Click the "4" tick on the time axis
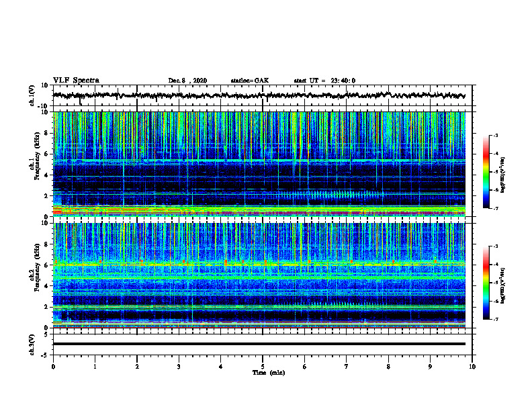This screenshot has width=532, height=411. [x=221, y=367]
